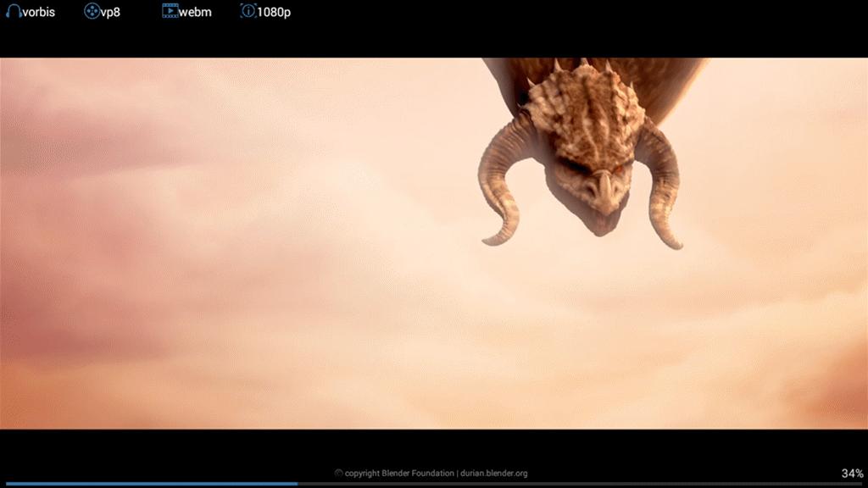Click the info icon beside 1080p
The image size is (868, 488).
tap(248, 12)
